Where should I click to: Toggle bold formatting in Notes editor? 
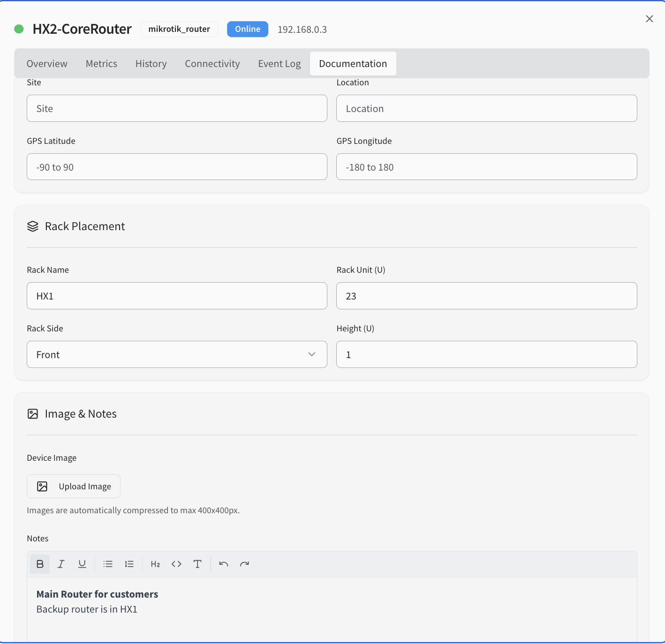pyautogui.click(x=40, y=564)
